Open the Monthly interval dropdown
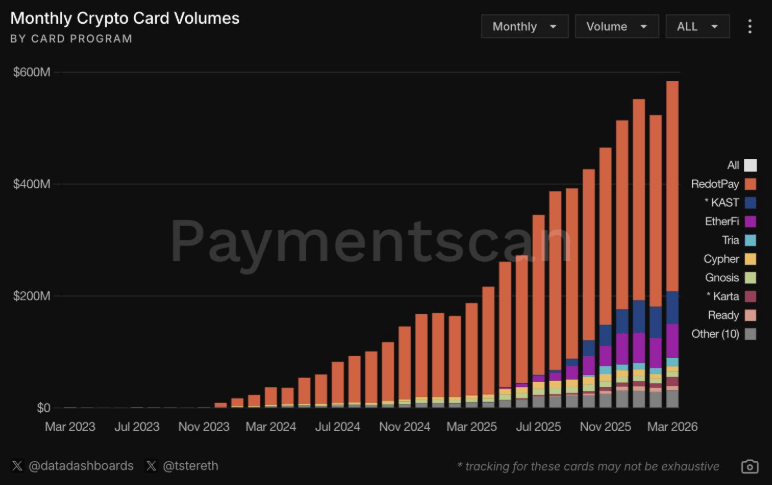Image resolution: width=772 pixels, height=485 pixels. coord(524,27)
